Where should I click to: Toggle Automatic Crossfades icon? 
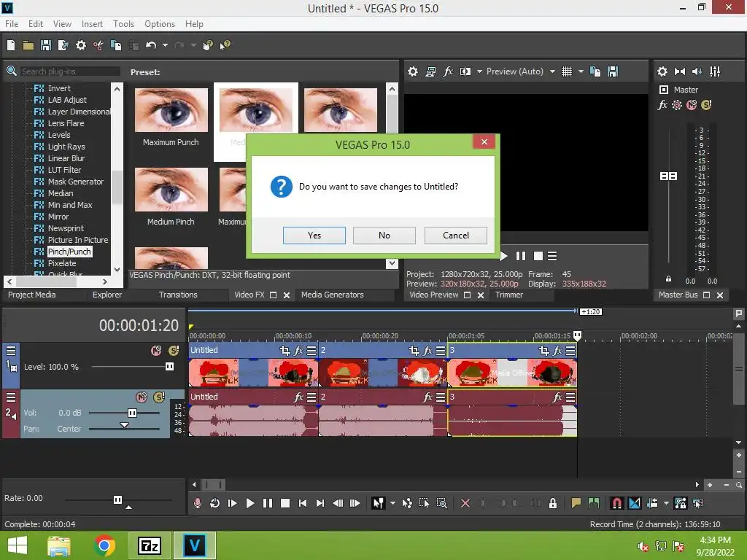coord(635,503)
